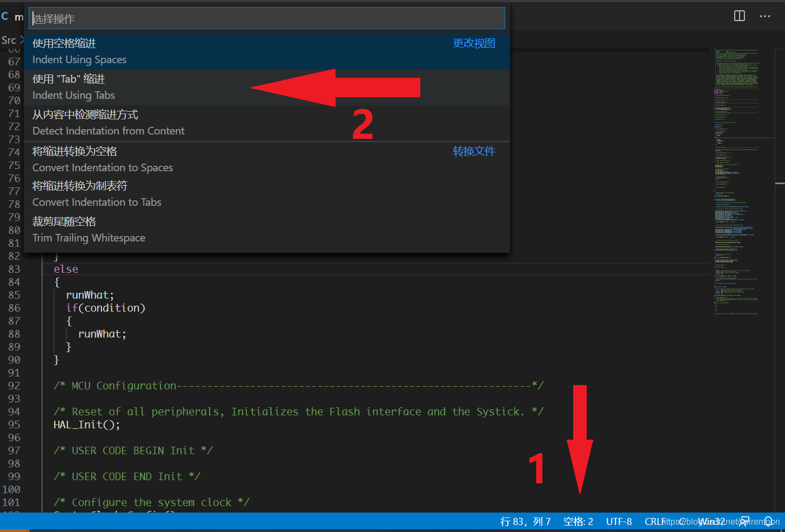Click runWhat; on line 88

pos(103,334)
